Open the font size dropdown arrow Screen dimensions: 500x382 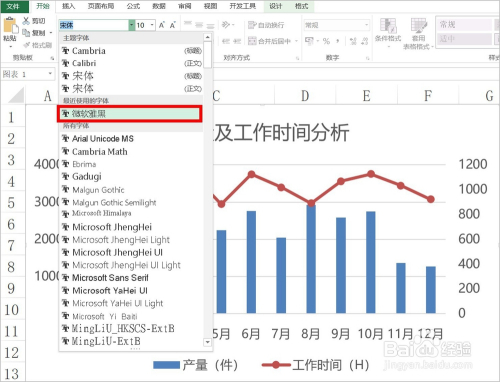click(152, 25)
